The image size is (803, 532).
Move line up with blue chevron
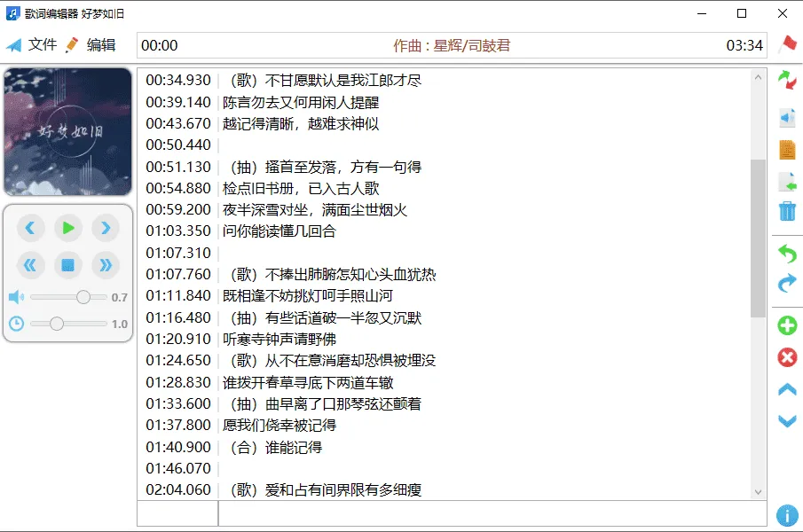787,390
